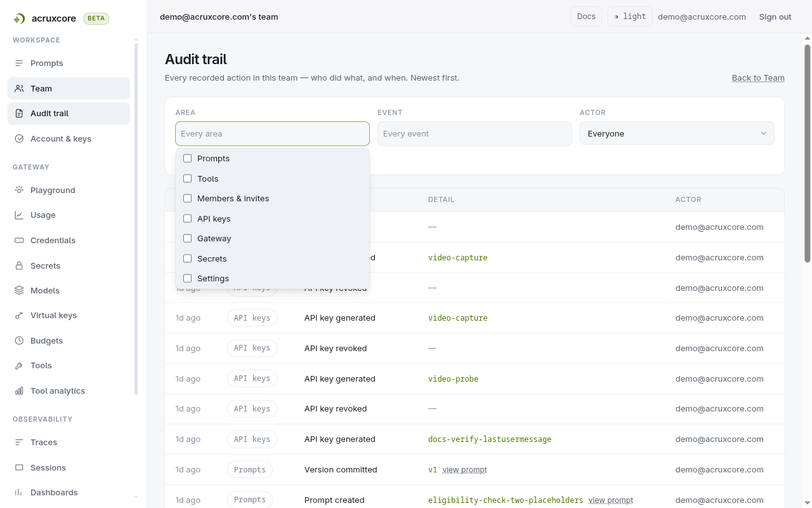The width and height of the screenshot is (812, 508).
Task: Open Credentials in the sidebar
Action: tap(69, 241)
